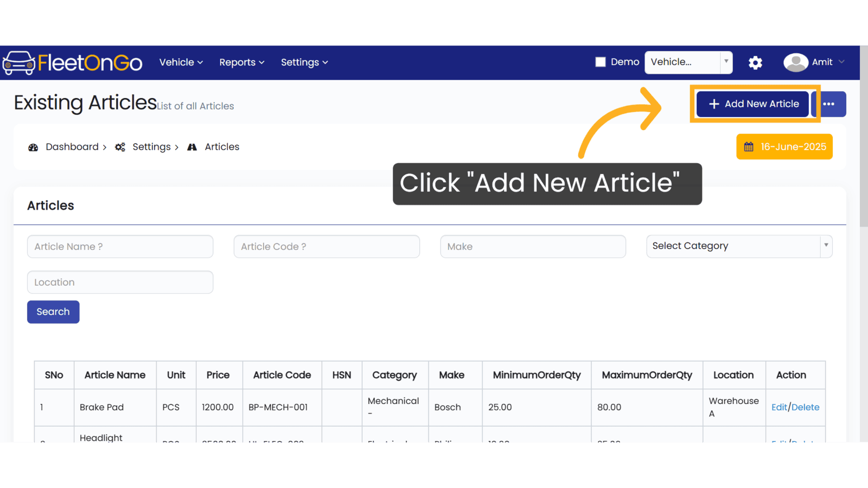Focus the Location input field

pos(120,282)
